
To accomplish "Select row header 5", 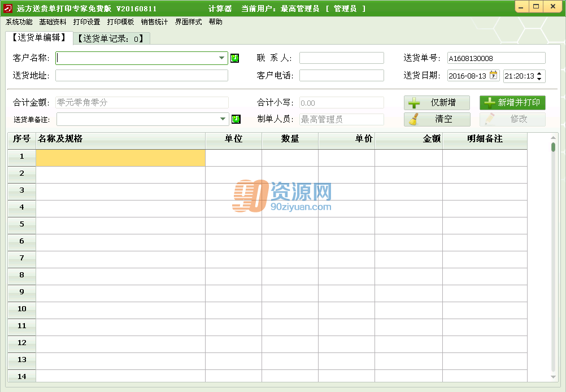I will click(x=21, y=225).
